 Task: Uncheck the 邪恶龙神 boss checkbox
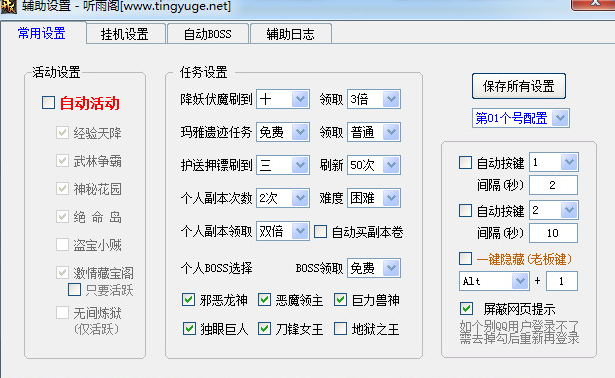point(189,300)
